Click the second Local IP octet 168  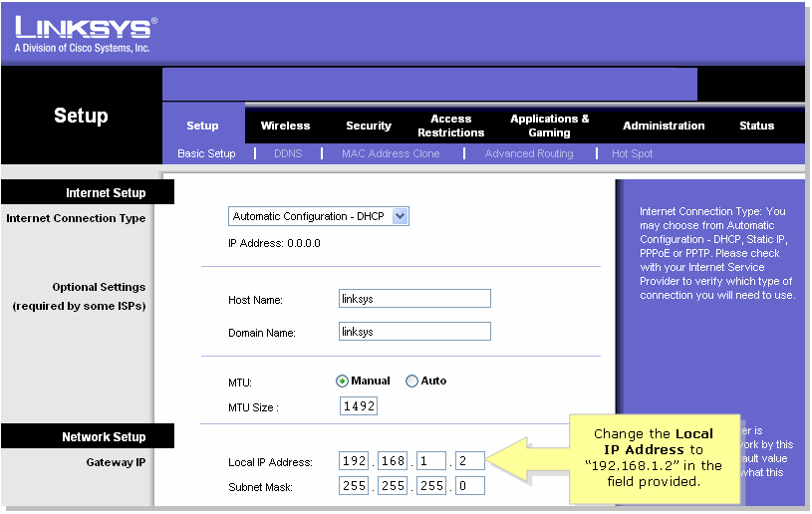pos(392,460)
